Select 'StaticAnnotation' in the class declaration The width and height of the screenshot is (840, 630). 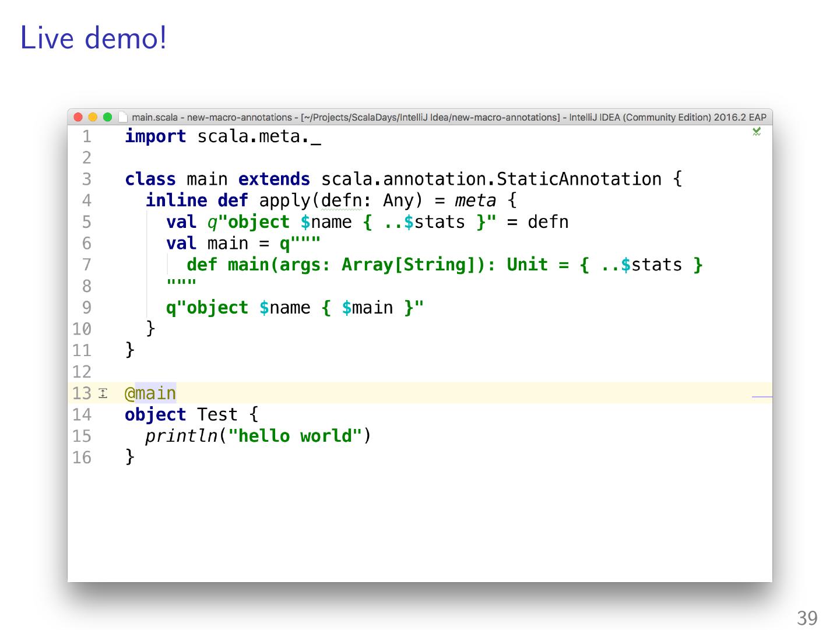(579, 179)
